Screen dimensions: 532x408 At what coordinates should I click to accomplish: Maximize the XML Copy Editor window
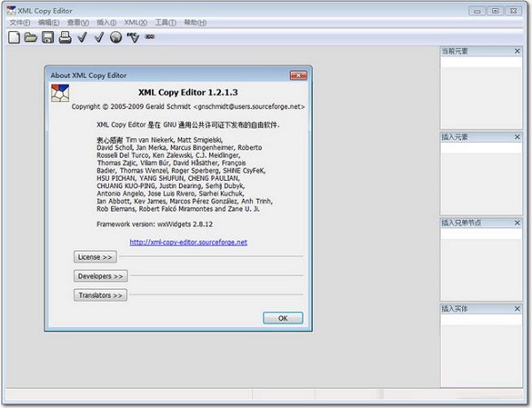pos(496,11)
